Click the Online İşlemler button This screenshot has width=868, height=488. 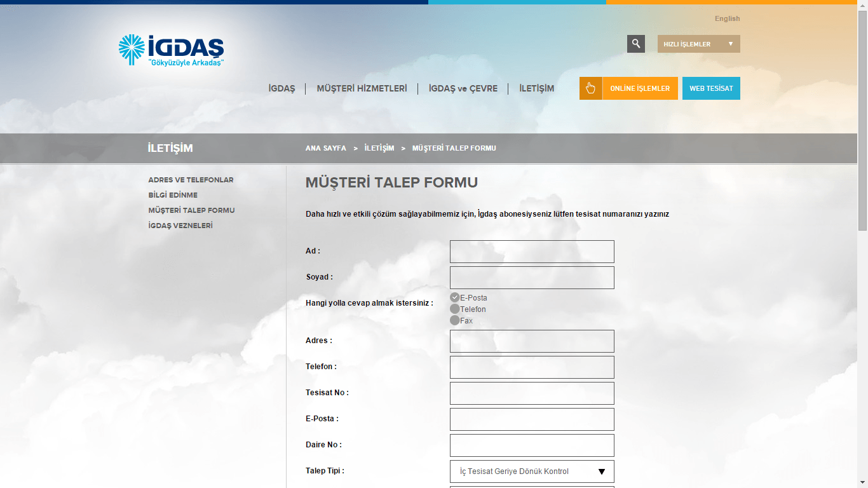pos(640,88)
